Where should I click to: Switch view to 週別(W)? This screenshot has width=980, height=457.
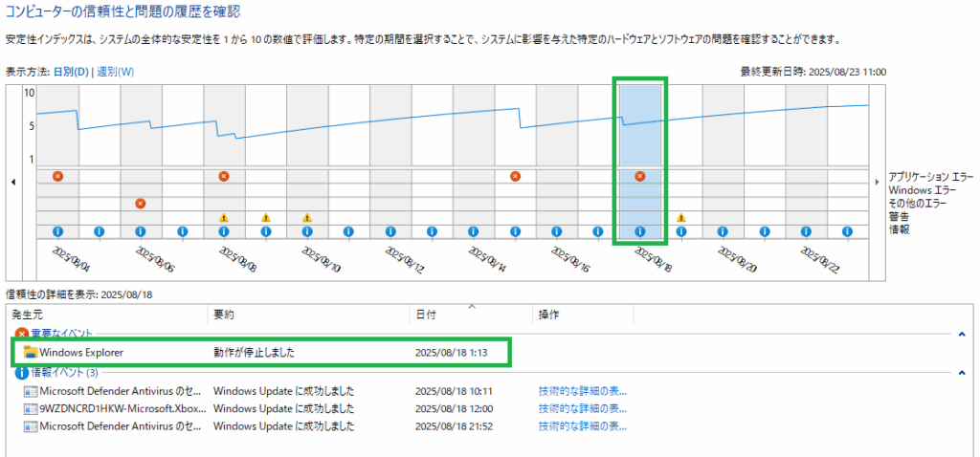tap(116, 72)
